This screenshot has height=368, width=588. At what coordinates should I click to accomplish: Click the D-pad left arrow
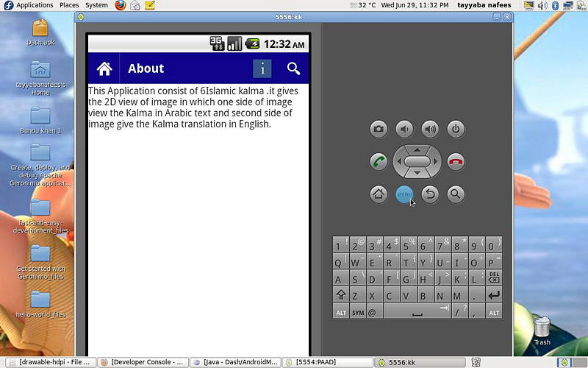point(399,161)
